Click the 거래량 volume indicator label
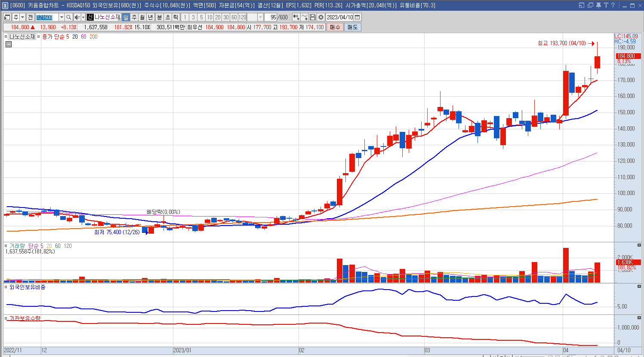Screen dimensions: 644x357 [x=17, y=246]
